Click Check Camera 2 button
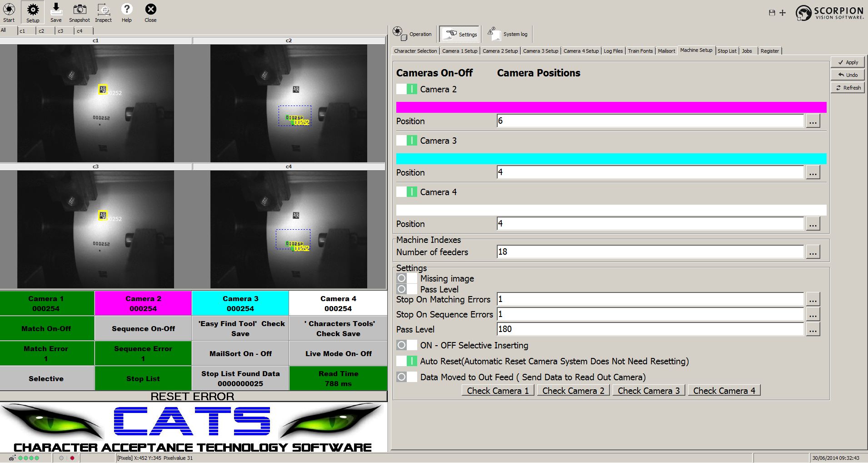This screenshot has height=463, width=868. coord(574,391)
